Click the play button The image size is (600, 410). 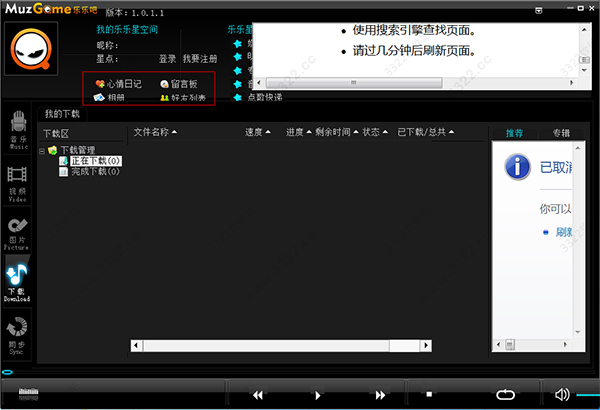click(x=318, y=395)
